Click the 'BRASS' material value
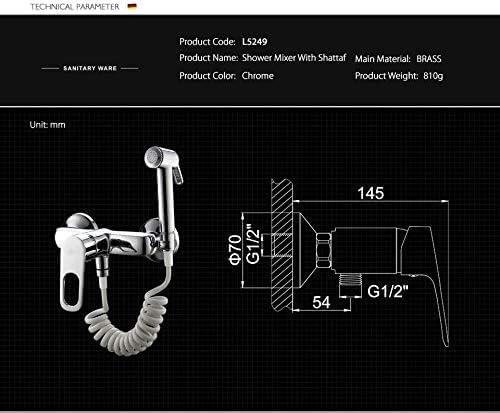This screenshot has width=500, height=413. tap(429, 59)
